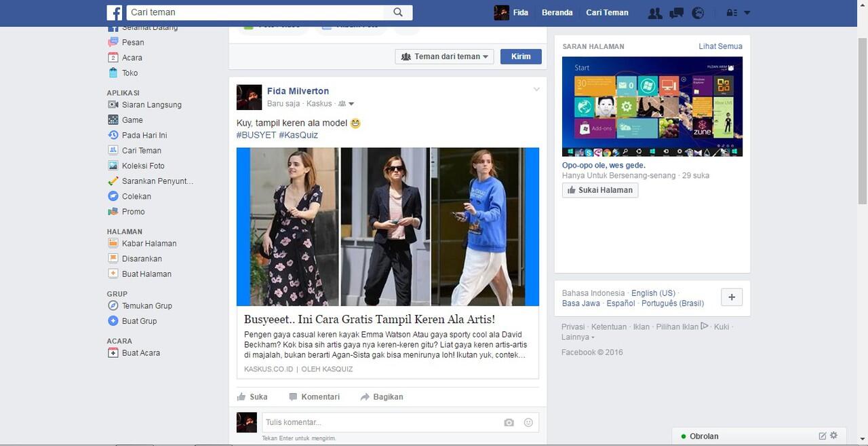Click Komentari on the post

[x=314, y=396]
